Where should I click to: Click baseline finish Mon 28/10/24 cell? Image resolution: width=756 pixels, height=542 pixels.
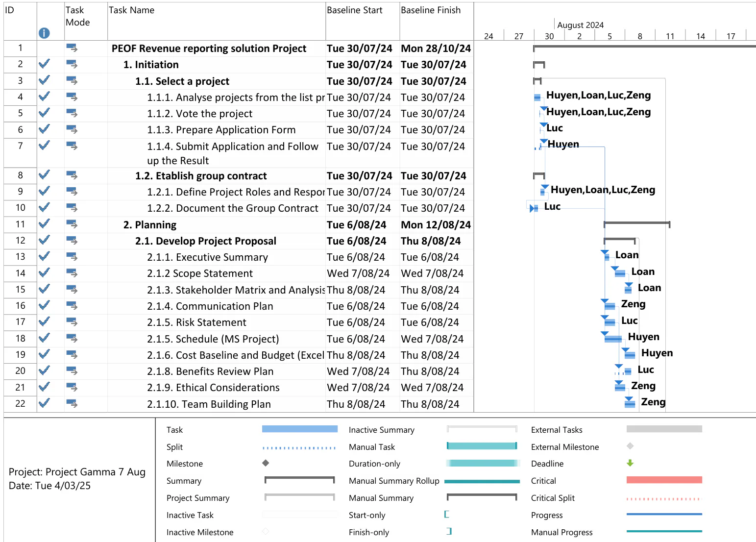coord(436,49)
